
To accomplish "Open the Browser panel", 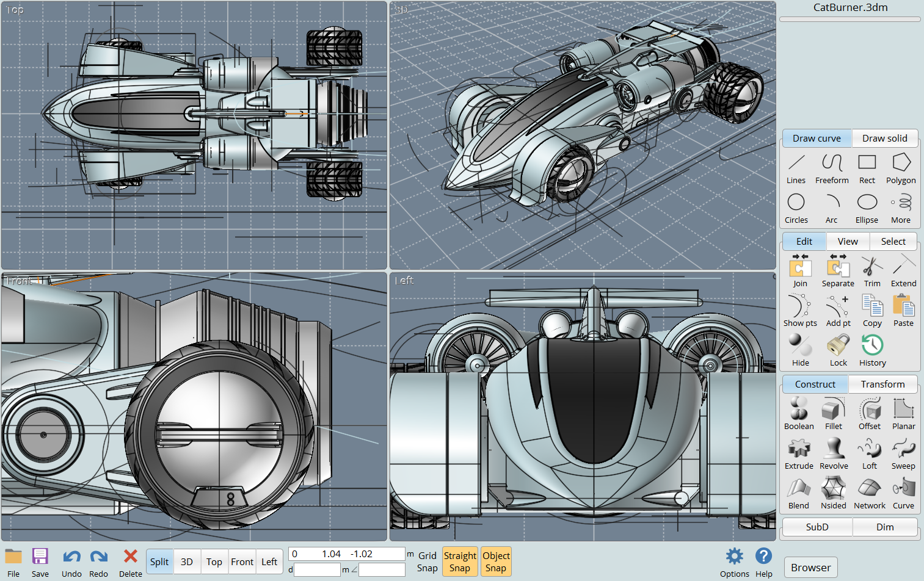I will 810,567.
